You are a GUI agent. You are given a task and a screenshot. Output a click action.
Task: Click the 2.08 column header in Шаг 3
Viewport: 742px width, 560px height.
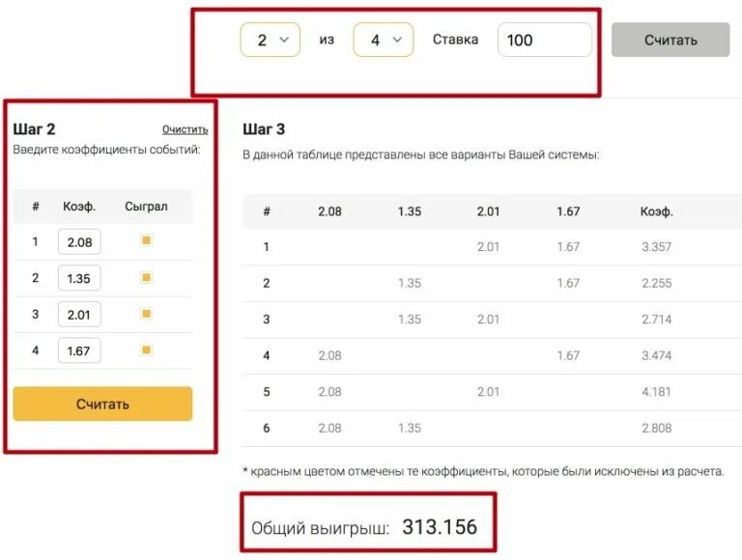click(x=329, y=211)
